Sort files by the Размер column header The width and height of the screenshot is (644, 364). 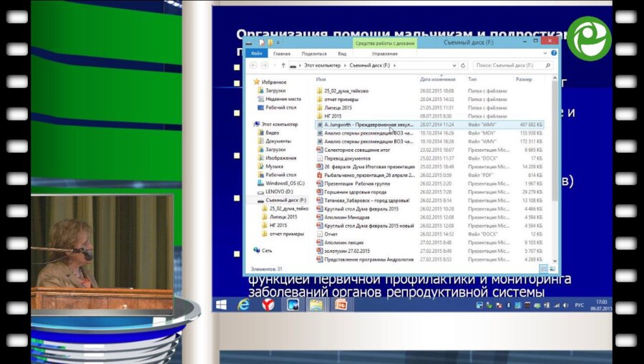click(x=524, y=79)
